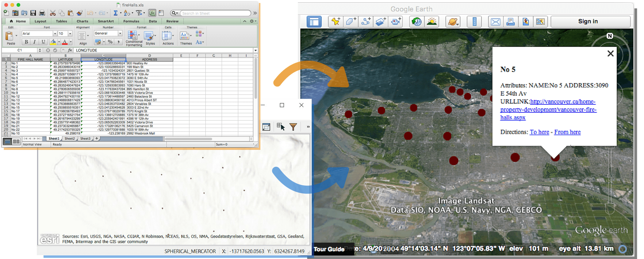Click Add Polygon icon in Google Earth
Viewport: 644px width, 259px height.
point(351,22)
